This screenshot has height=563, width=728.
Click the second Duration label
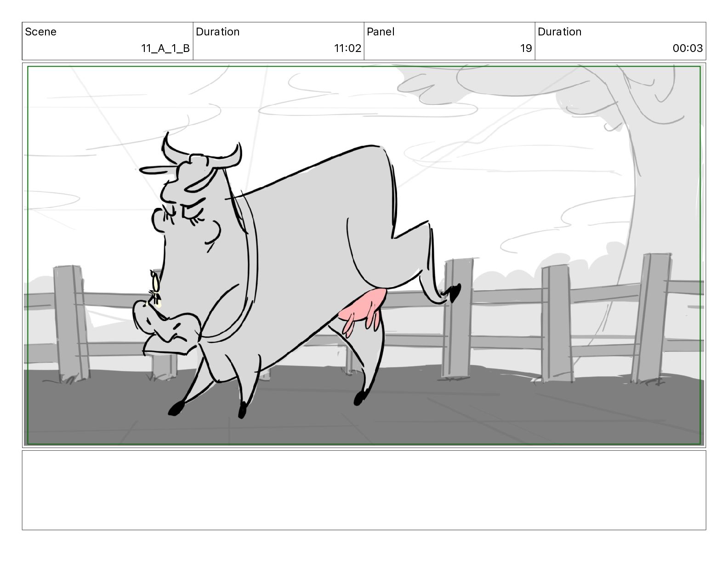pyautogui.click(x=559, y=32)
